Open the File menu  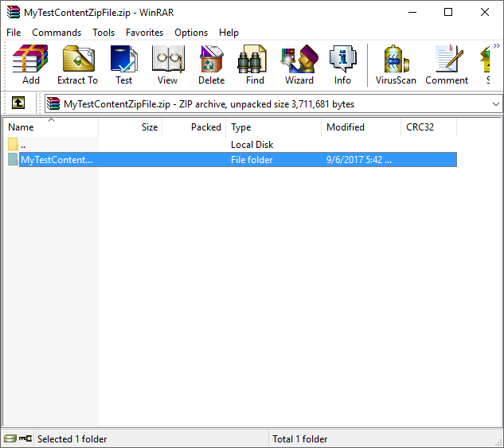14,33
